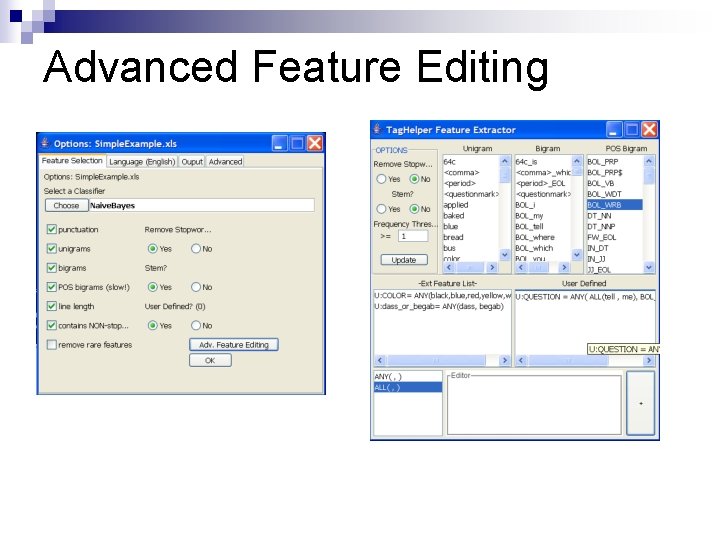The height and width of the screenshot is (540, 720).
Task: Maximize the Options: SimpleExample.xls window
Action: pyautogui.click(x=297, y=144)
